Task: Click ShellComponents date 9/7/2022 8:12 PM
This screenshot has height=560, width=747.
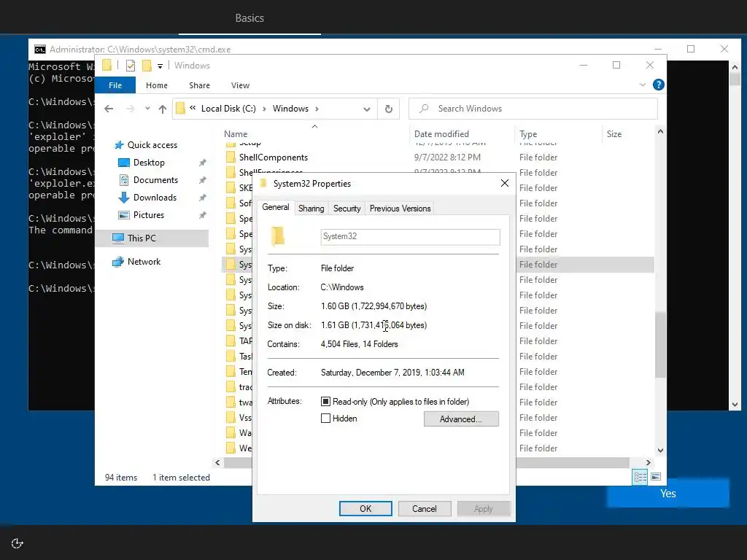Action: coord(447,157)
